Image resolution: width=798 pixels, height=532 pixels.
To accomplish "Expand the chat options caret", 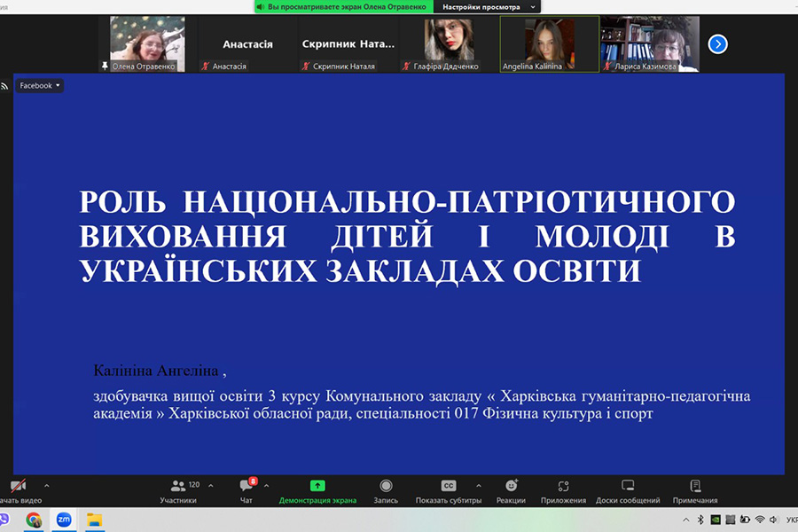I will (266, 486).
